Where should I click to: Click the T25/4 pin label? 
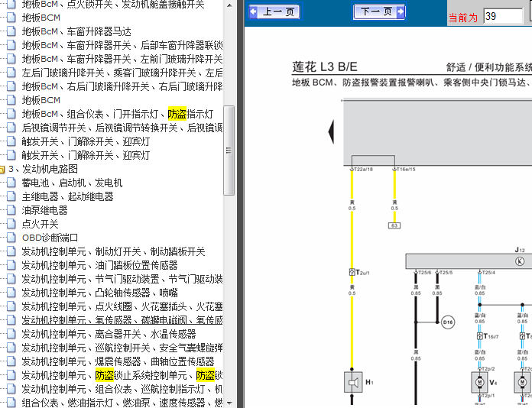click(x=488, y=272)
